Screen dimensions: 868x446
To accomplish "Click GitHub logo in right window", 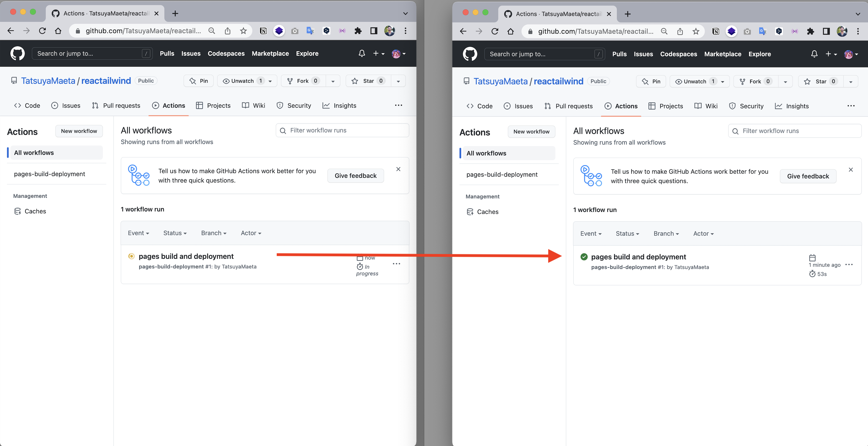I will (470, 54).
